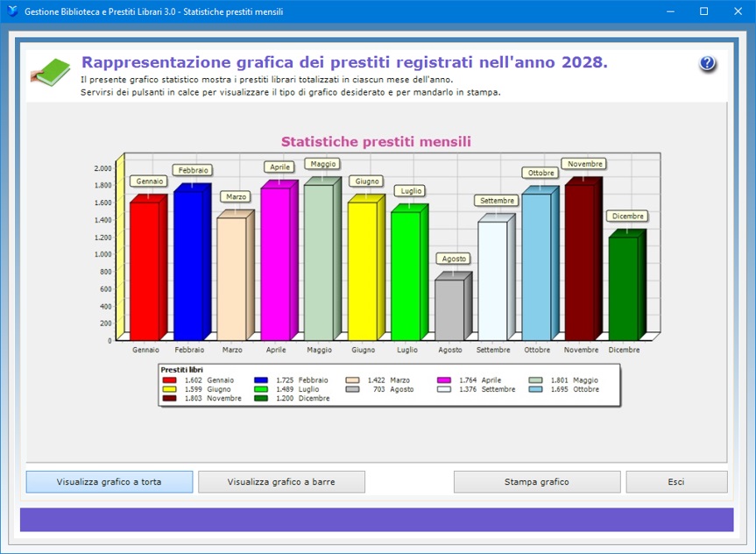Click the blue Febbraio legend swatch
Viewport: 756px width, 554px height.
click(x=261, y=380)
